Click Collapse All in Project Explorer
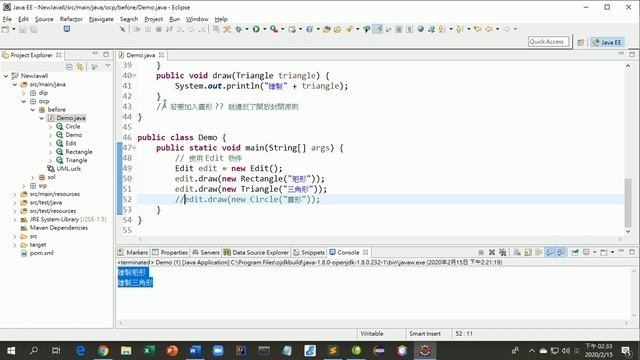This screenshot has width=640, height=360. [69, 67]
